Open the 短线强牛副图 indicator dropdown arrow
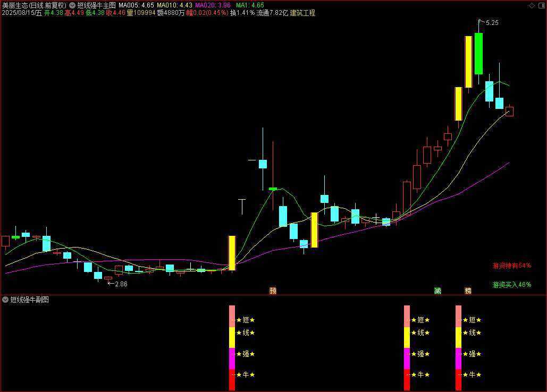547x392 pixels. click(5, 300)
